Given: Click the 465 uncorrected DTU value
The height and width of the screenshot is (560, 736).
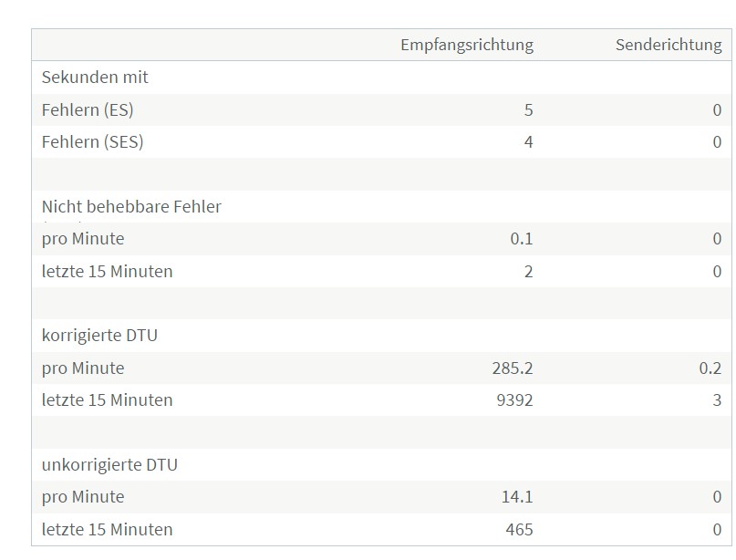Looking at the screenshot, I should pyautogui.click(x=519, y=530).
